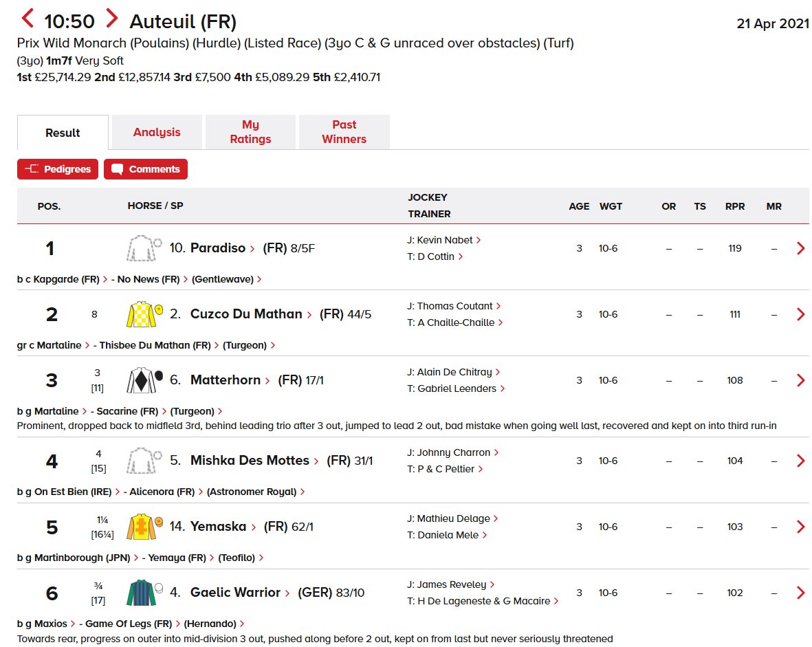This screenshot has height=647, width=812.
Task: Click the 10:50 race time
Action: pyautogui.click(x=69, y=21)
